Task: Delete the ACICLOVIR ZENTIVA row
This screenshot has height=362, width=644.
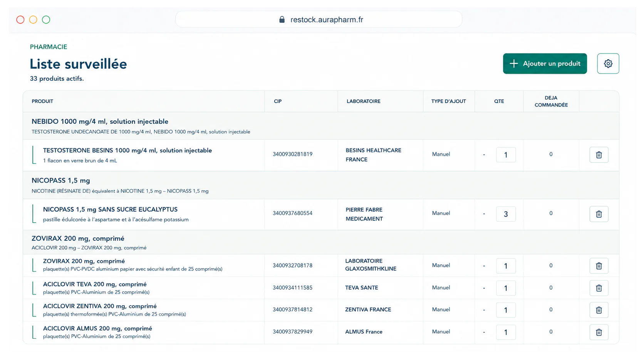Action: [599, 310]
